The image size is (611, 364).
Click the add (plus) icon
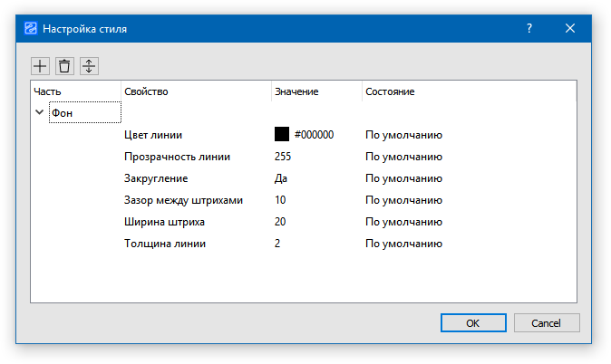(41, 65)
